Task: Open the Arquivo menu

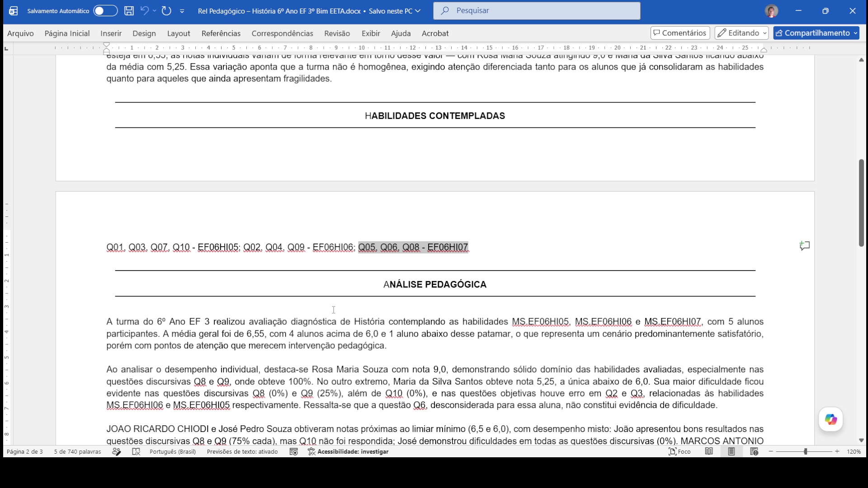Action: coord(20,33)
